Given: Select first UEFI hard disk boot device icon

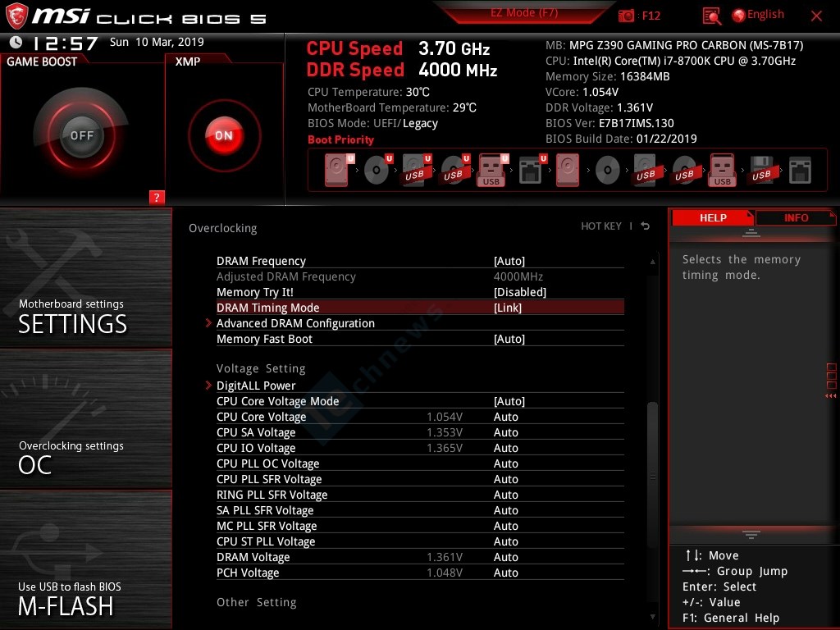Looking at the screenshot, I should pos(337,171).
